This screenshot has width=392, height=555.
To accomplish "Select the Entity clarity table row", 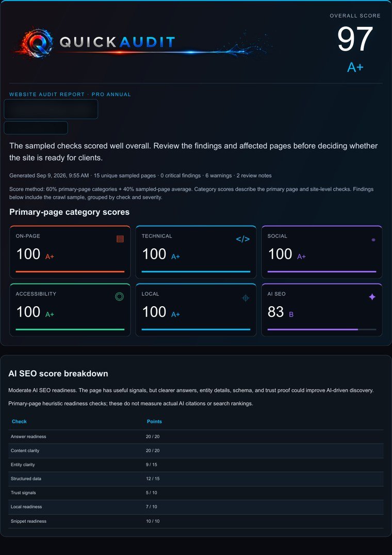I will [x=196, y=465].
